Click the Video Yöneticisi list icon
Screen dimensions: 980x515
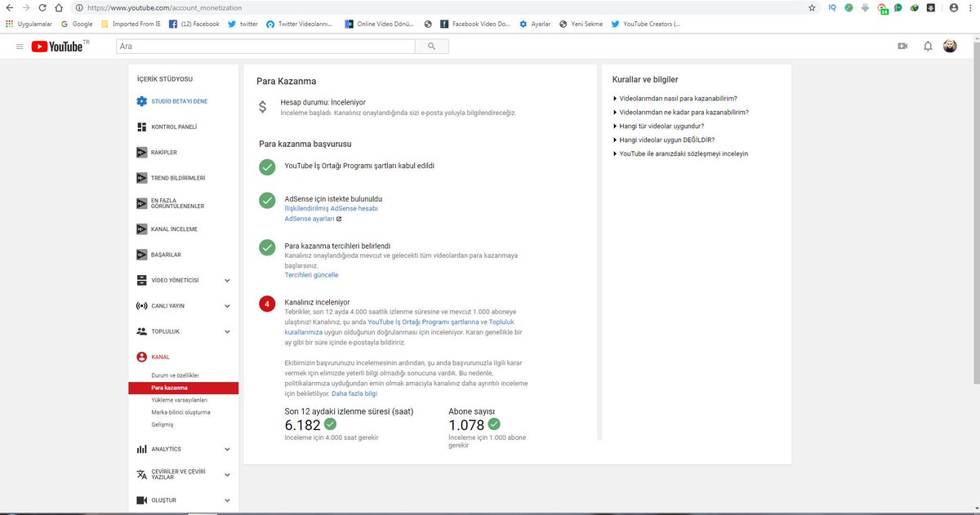coord(141,280)
